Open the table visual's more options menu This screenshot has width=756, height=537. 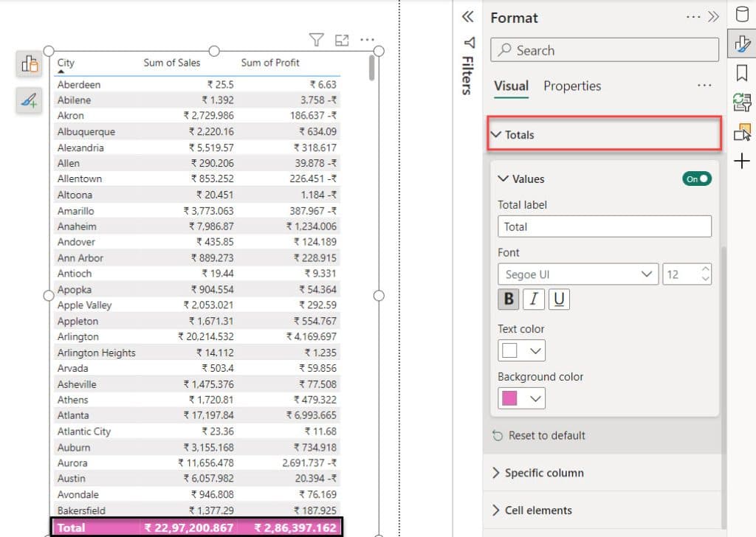pos(367,40)
